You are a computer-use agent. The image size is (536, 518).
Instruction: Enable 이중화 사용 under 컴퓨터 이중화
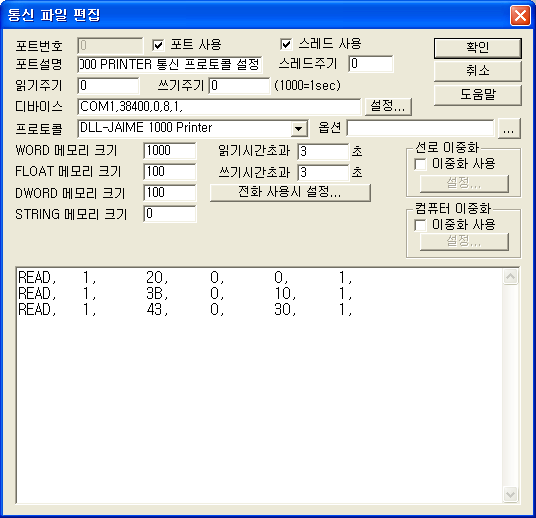click(x=420, y=225)
